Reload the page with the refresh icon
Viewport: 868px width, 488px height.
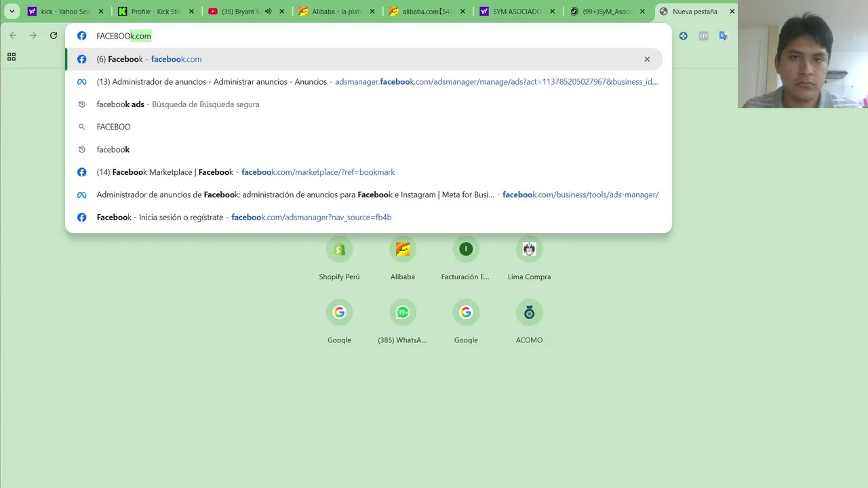tap(54, 36)
